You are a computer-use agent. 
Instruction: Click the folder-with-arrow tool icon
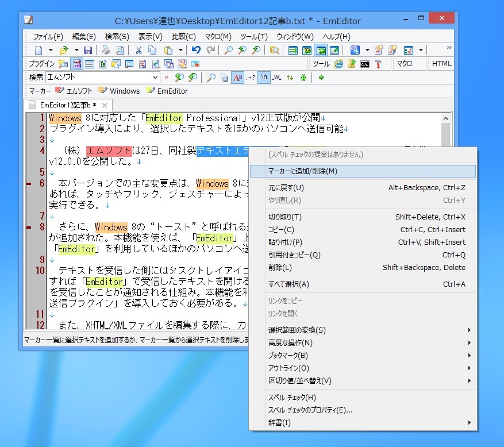tap(352, 64)
